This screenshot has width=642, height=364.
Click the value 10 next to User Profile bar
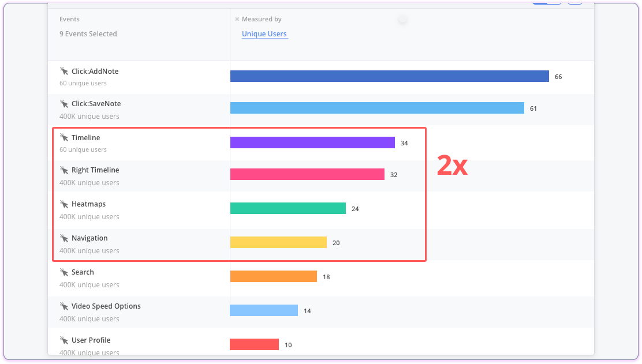point(288,345)
